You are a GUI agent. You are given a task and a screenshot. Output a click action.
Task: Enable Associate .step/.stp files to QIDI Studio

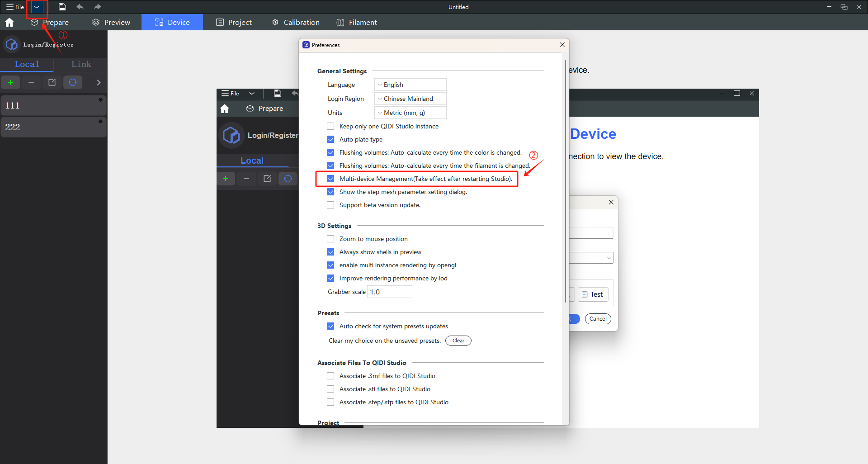(x=330, y=402)
